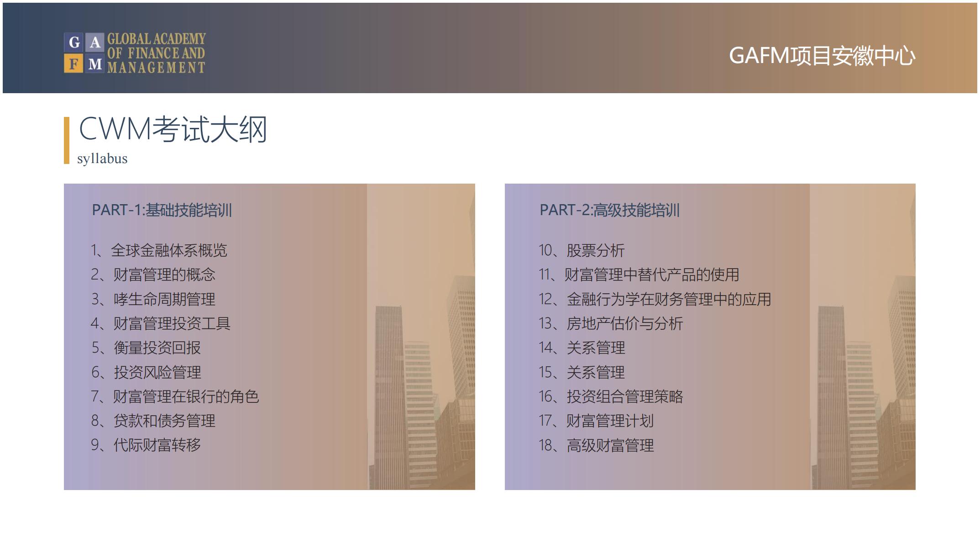Click item 9、代际财富转移
The height and width of the screenshot is (554, 980).
click(146, 445)
